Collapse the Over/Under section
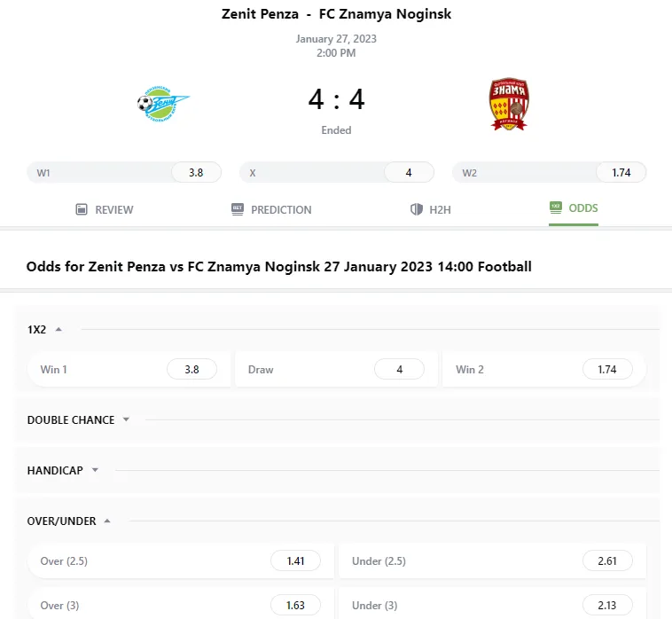The image size is (672, 619). tap(107, 521)
